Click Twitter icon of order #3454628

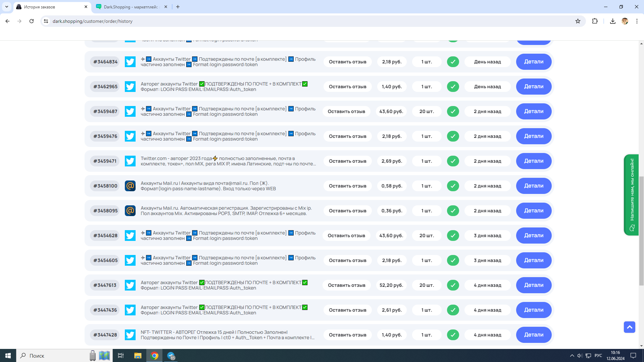[x=130, y=236]
